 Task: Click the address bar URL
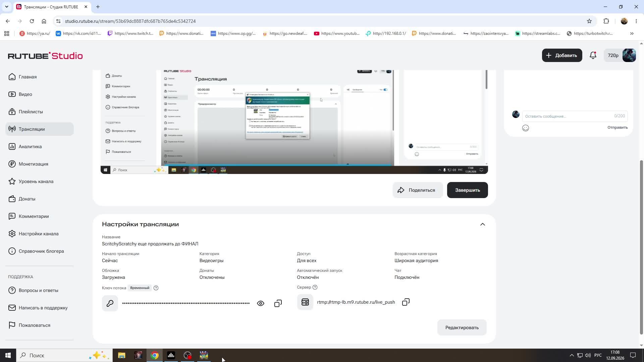[130, 21]
